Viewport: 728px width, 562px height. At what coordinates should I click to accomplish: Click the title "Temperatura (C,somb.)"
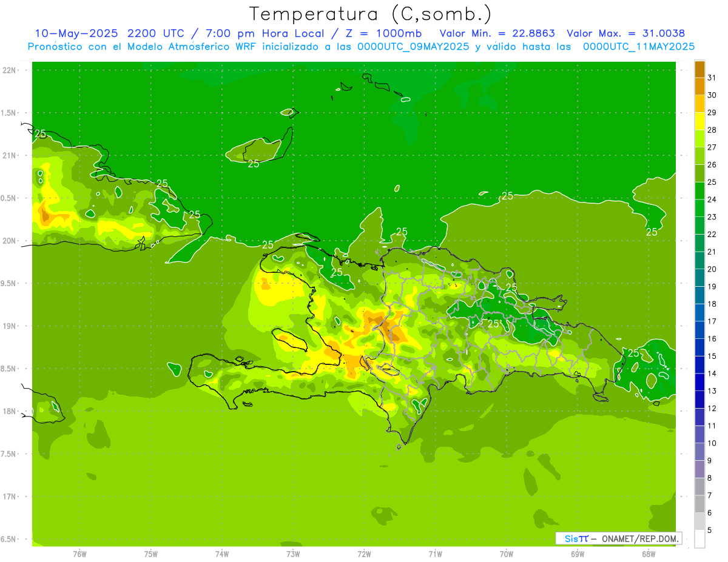click(x=370, y=14)
